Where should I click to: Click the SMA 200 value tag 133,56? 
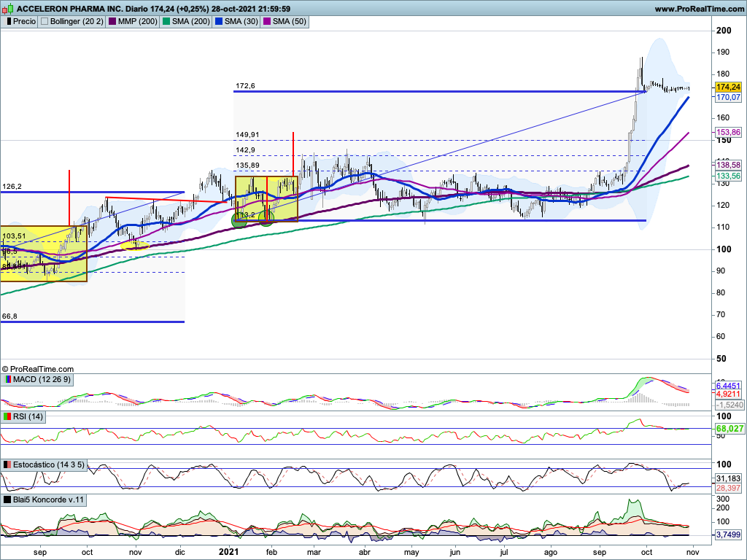[729, 176]
